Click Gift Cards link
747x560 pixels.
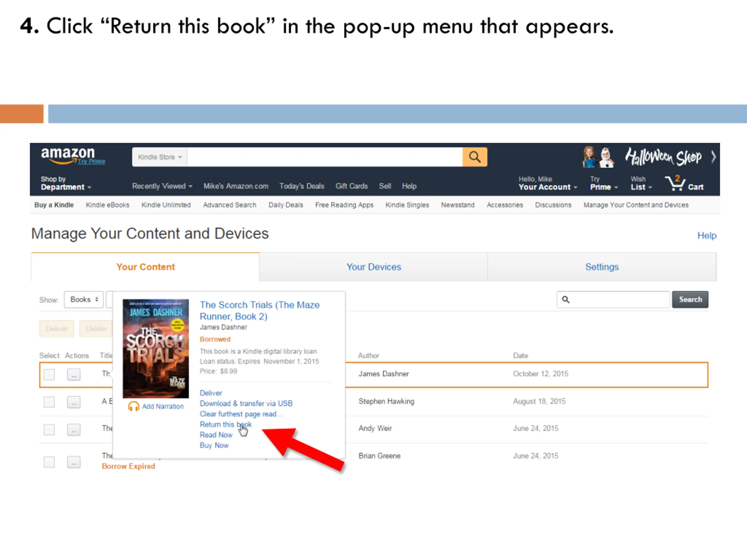coord(352,186)
